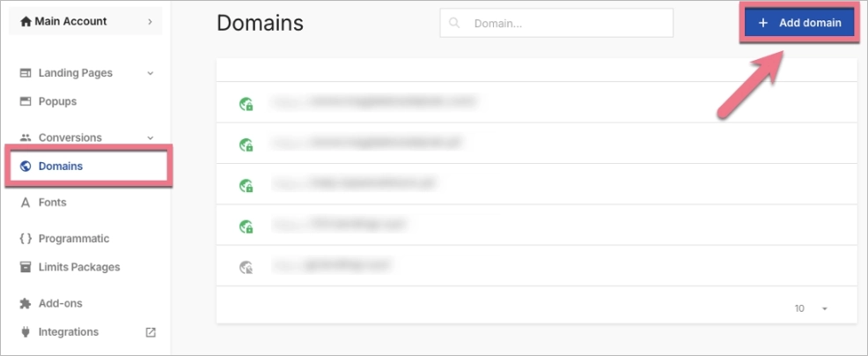This screenshot has height=356, width=868.
Task: Click the Domains globe icon
Action: click(x=26, y=166)
